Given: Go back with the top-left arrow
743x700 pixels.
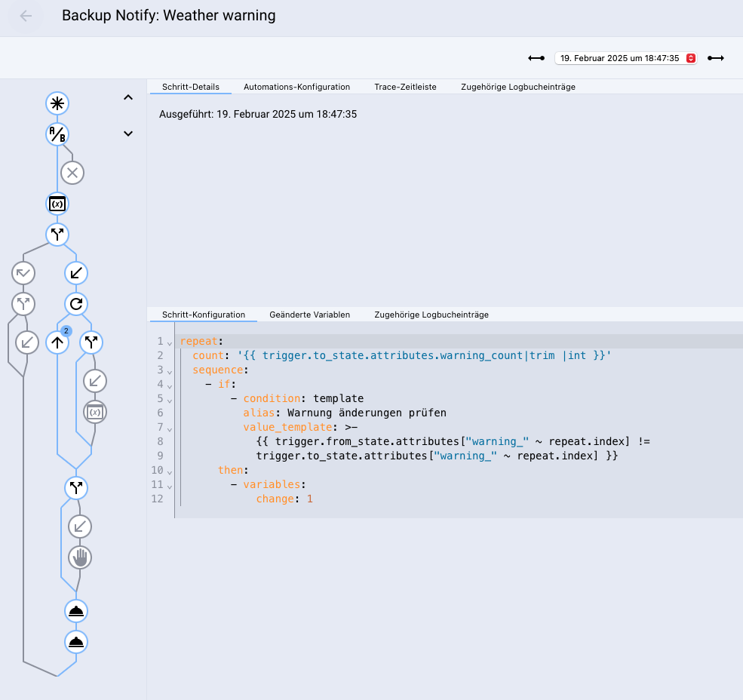Looking at the screenshot, I should tap(26, 16).
